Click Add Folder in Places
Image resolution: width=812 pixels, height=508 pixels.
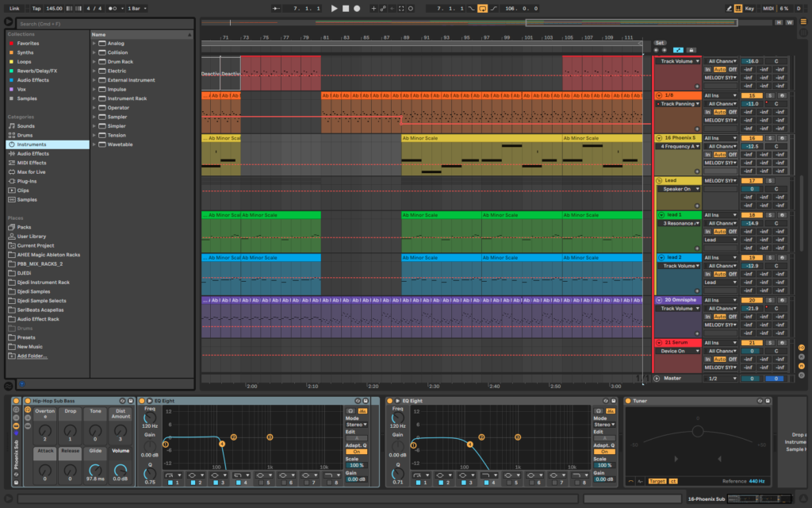tap(32, 356)
